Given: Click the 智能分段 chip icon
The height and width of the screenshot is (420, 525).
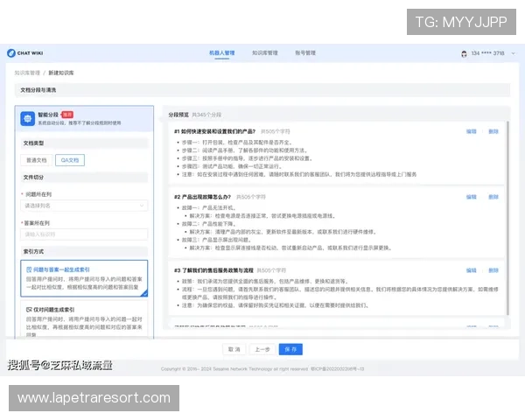Looking at the screenshot, I should point(27,119).
